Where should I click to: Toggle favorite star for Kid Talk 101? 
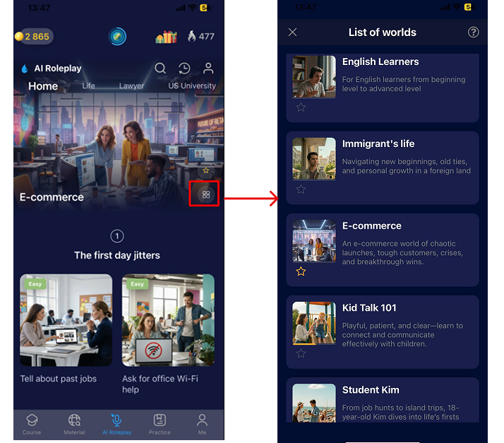coord(301,353)
